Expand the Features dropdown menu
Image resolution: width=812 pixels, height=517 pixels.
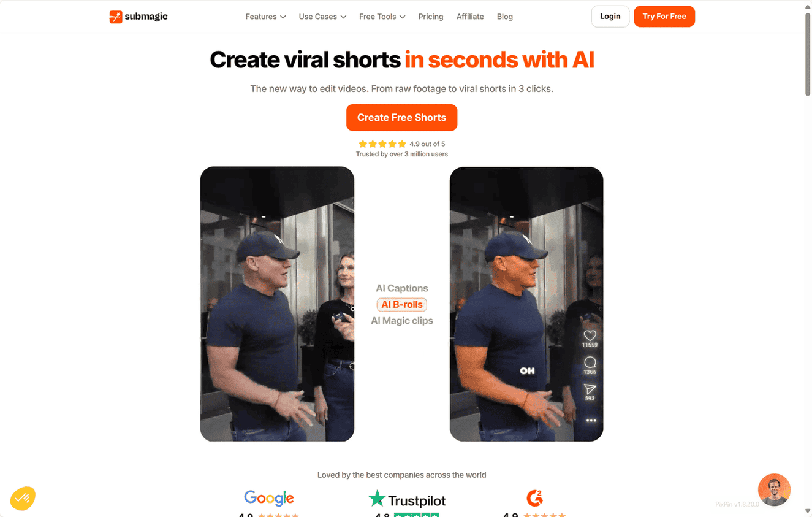[x=265, y=17]
